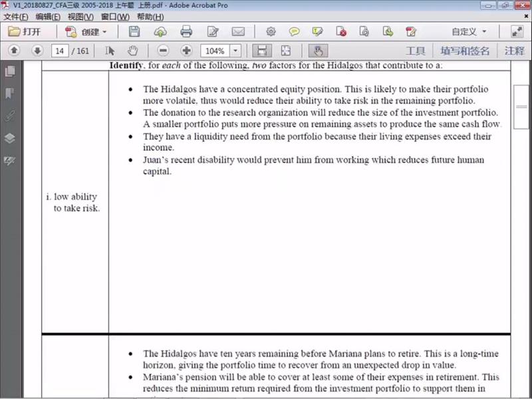The image size is (532, 399).
Task: Open the 文件(F) menu
Action: click(x=15, y=17)
